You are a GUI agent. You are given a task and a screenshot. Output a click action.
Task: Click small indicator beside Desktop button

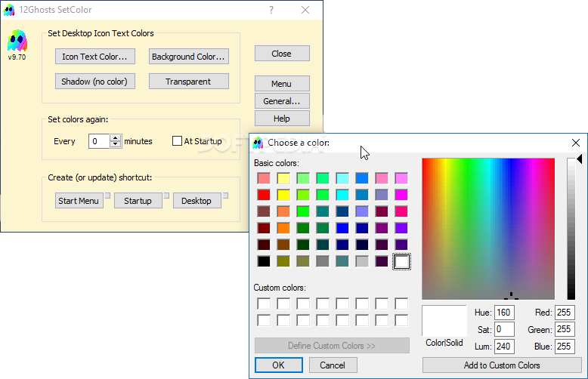[225, 196]
